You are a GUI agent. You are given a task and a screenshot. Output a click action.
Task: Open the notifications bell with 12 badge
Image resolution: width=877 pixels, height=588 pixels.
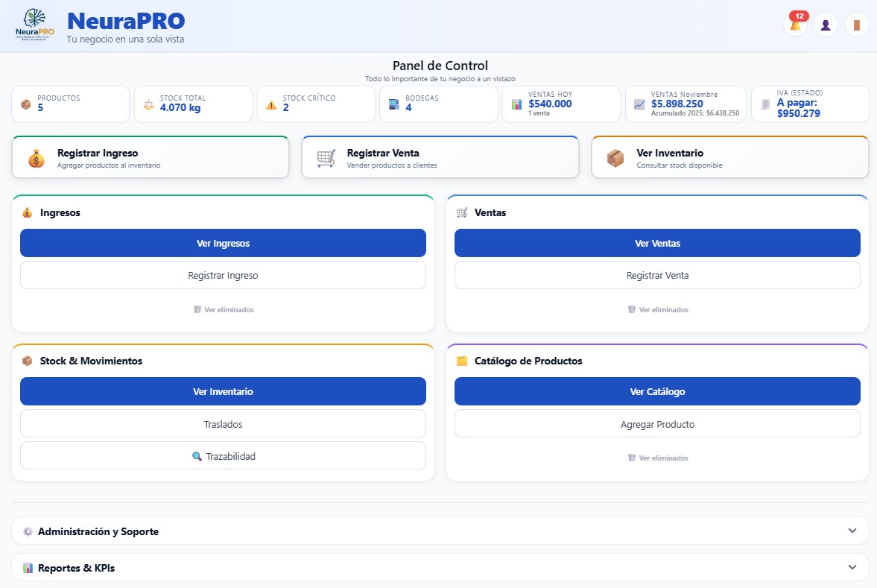tap(795, 25)
